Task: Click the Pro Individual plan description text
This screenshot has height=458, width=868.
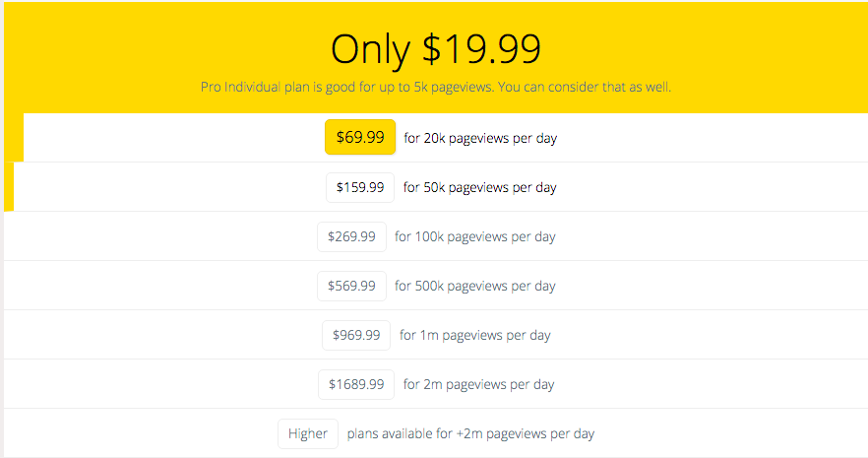Action: click(x=436, y=87)
